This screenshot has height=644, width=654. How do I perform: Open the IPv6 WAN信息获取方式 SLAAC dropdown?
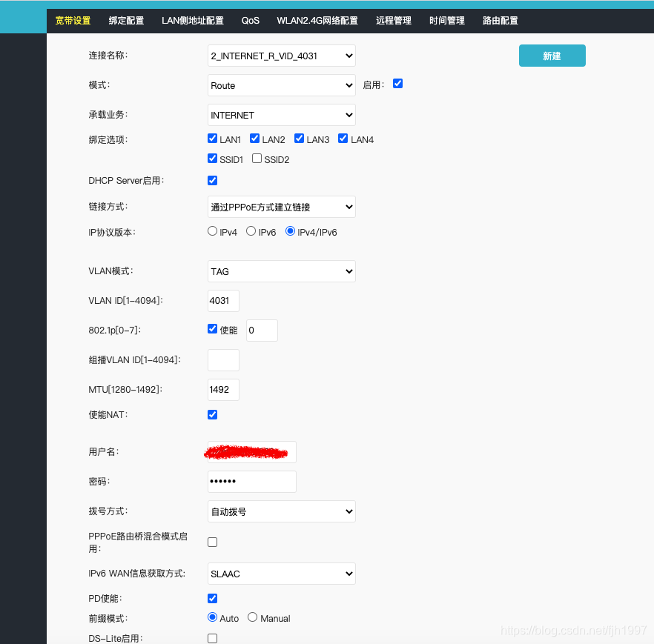[281, 574]
